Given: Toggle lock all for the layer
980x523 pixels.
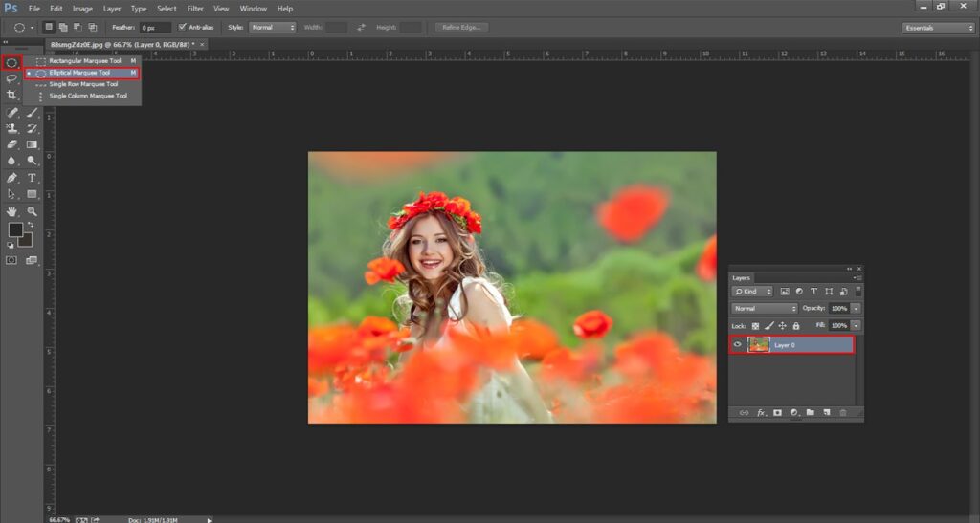Looking at the screenshot, I should tap(796, 326).
